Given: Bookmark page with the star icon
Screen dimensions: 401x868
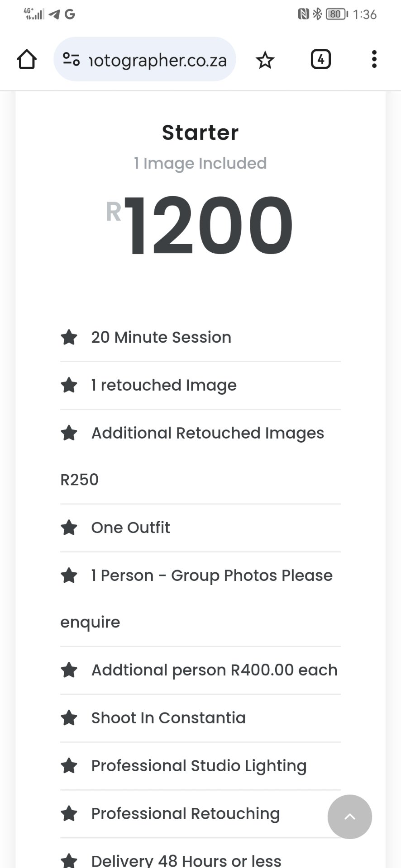Looking at the screenshot, I should pyautogui.click(x=265, y=60).
